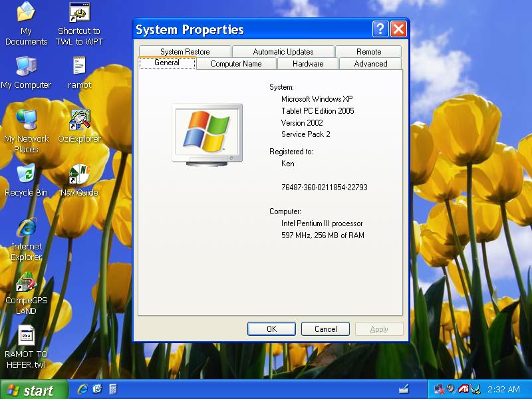
Task: Open the Shortcut to TWL to WPT icon
Action: pyautogui.click(x=79, y=13)
